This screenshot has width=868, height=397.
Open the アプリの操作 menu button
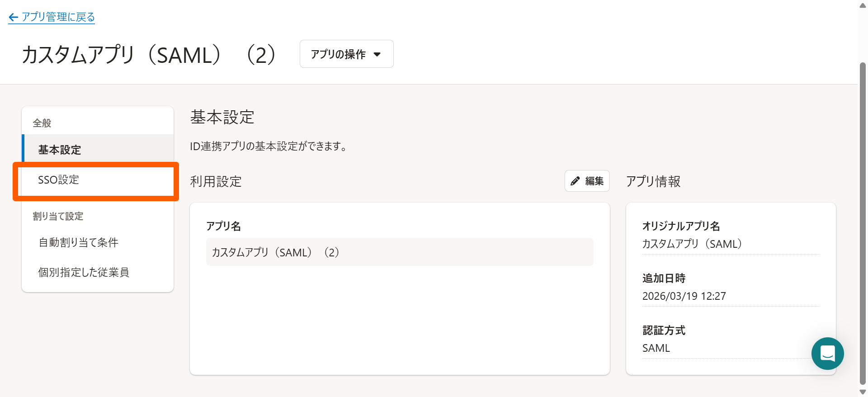[346, 54]
